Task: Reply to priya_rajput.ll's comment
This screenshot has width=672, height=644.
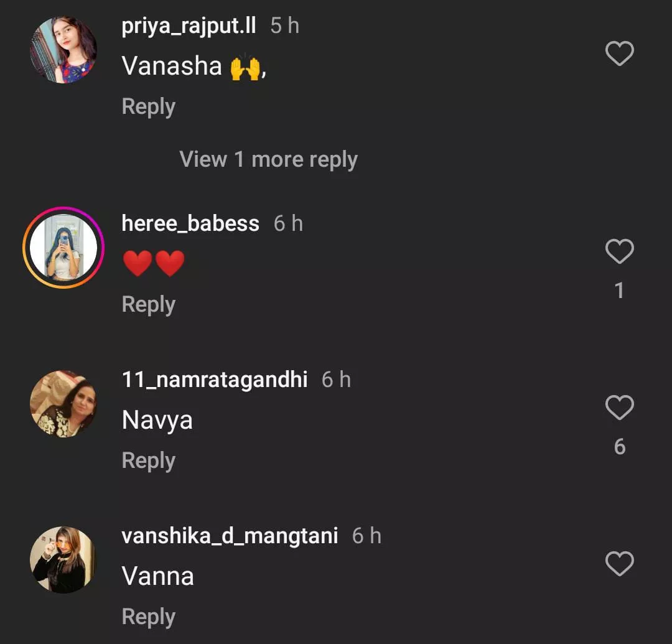Action: click(148, 106)
